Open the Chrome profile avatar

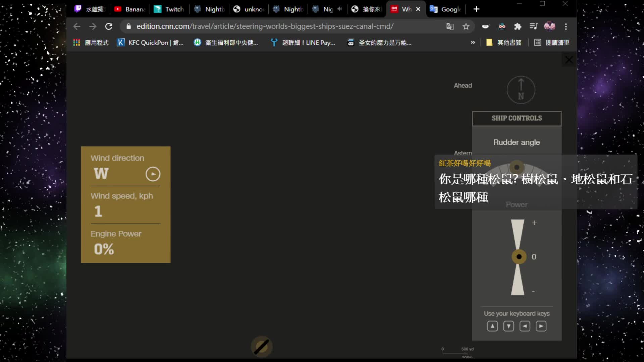pyautogui.click(x=549, y=26)
